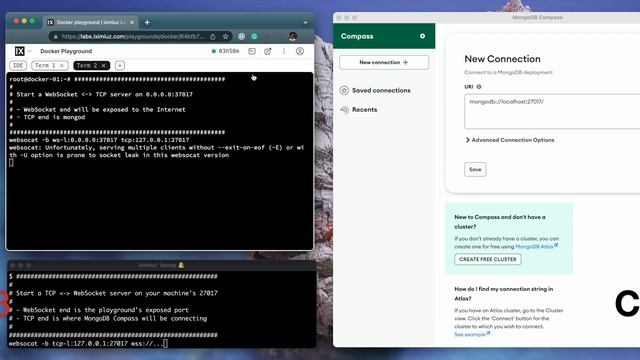640x360 pixels.
Task: Open Saved connections in Compass sidebar
Action: [381, 91]
